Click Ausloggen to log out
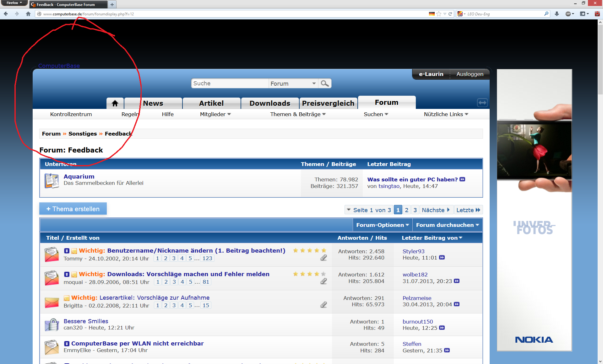This screenshot has height=364, width=603. pos(470,74)
